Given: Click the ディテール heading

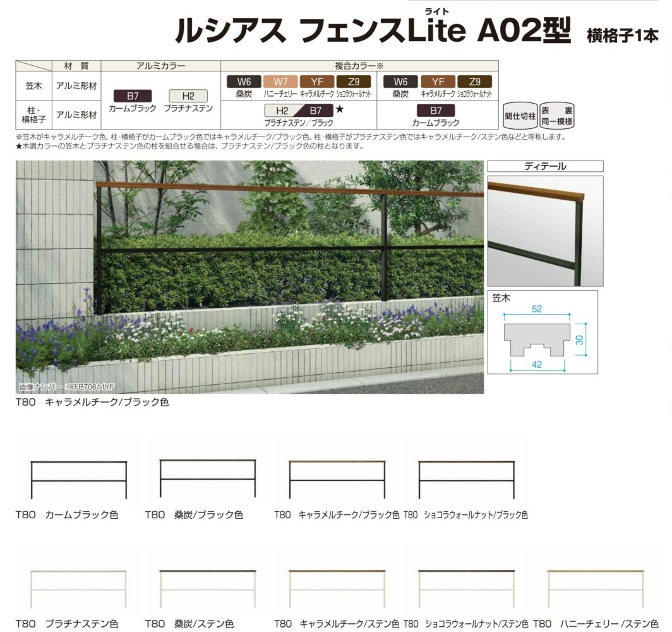Looking at the screenshot, I should coord(545,166).
